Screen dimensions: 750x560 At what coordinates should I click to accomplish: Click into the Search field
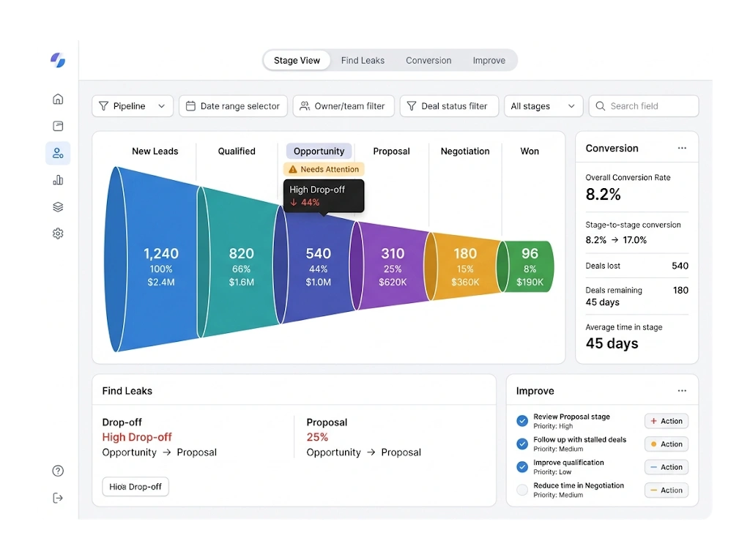point(644,106)
